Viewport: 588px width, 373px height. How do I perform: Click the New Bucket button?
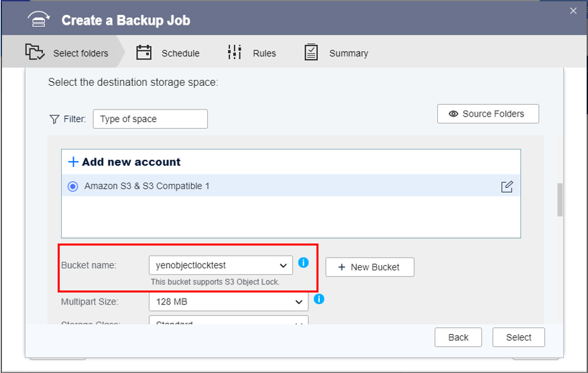(369, 267)
